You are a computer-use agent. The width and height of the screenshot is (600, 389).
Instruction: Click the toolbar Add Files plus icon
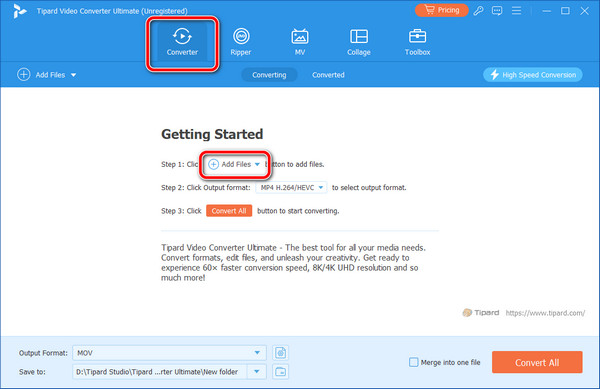(x=23, y=75)
